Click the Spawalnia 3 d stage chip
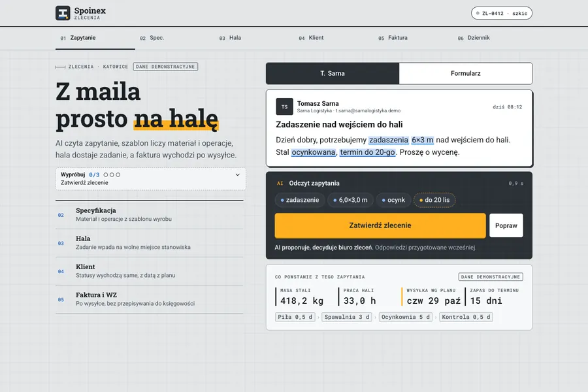The height and width of the screenshot is (392, 588). click(347, 317)
